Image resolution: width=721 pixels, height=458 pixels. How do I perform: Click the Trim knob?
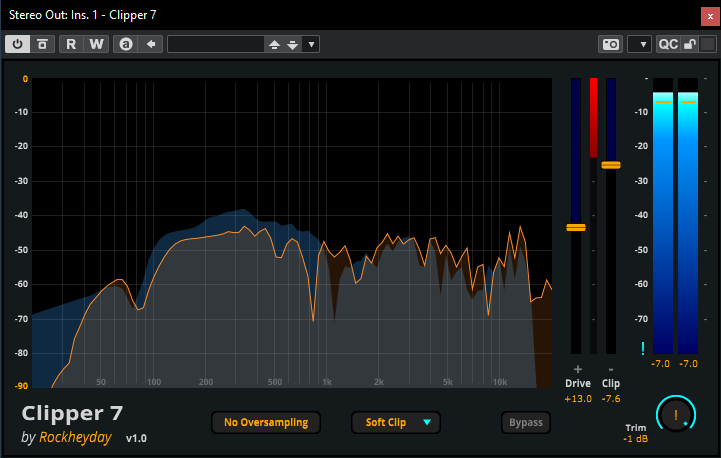click(675, 414)
